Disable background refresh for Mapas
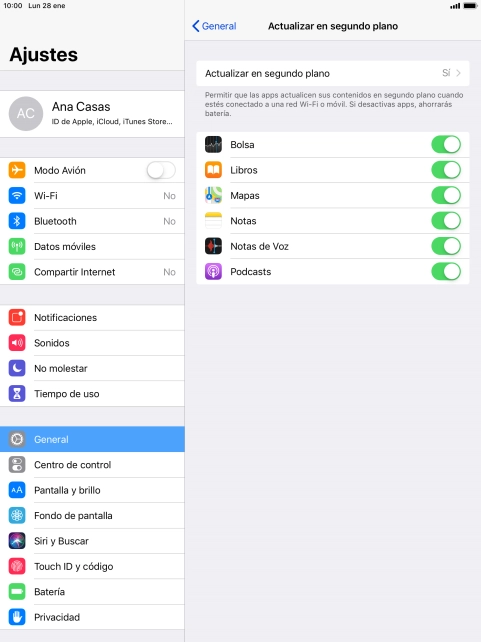Viewport: 481px width, 642px height. [x=446, y=195]
